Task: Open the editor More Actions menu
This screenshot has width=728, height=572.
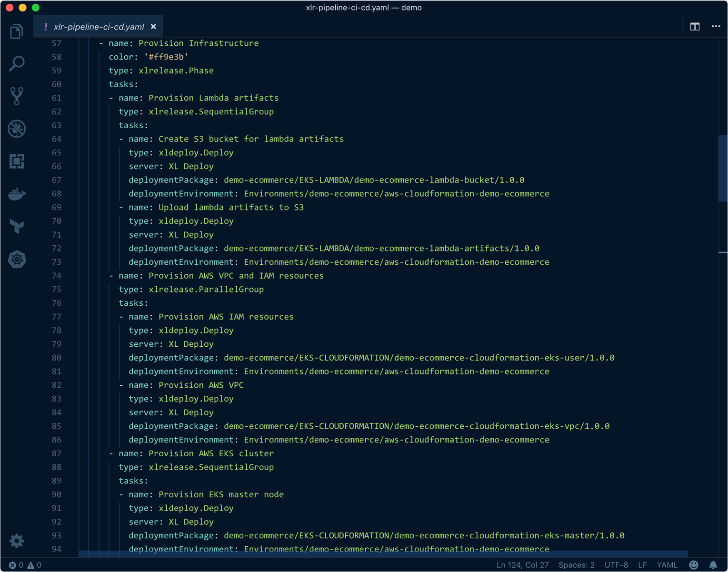Action: tap(716, 27)
